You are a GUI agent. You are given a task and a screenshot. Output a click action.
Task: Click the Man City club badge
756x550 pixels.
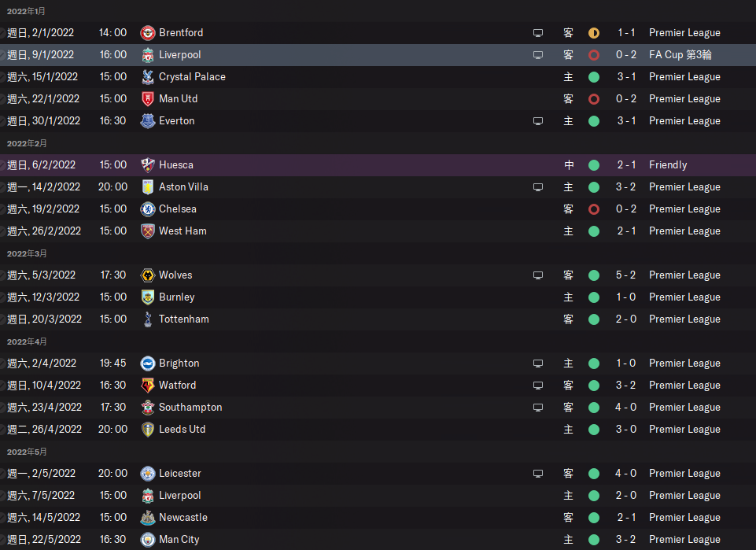[x=148, y=540]
